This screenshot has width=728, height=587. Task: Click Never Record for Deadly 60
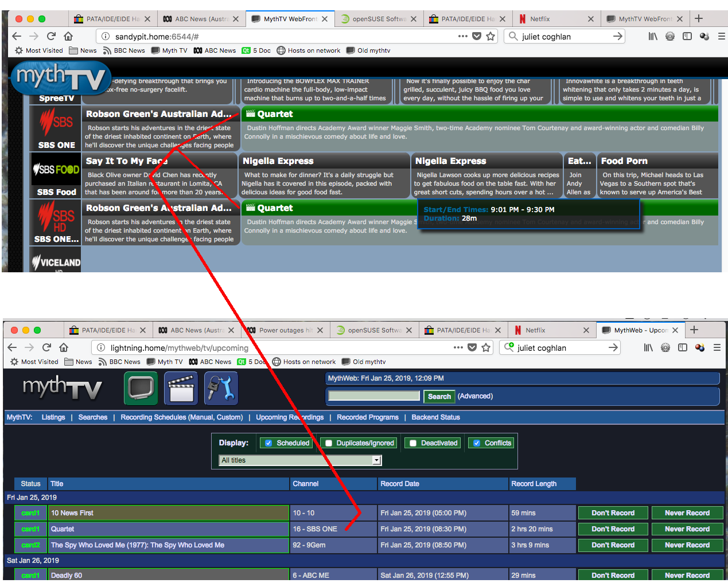[x=687, y=575]
